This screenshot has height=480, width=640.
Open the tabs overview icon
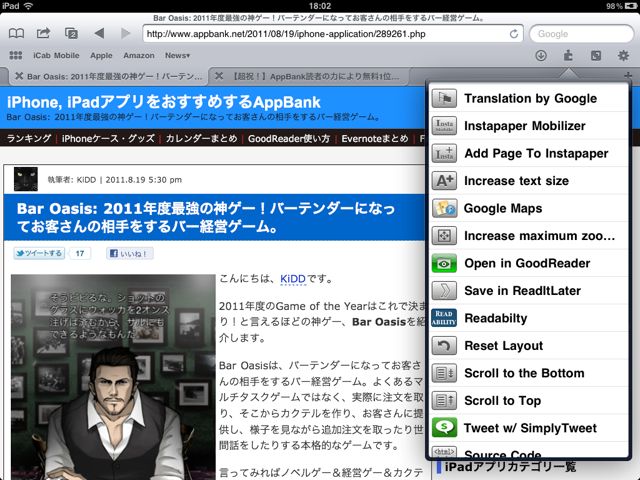point(71,33)
